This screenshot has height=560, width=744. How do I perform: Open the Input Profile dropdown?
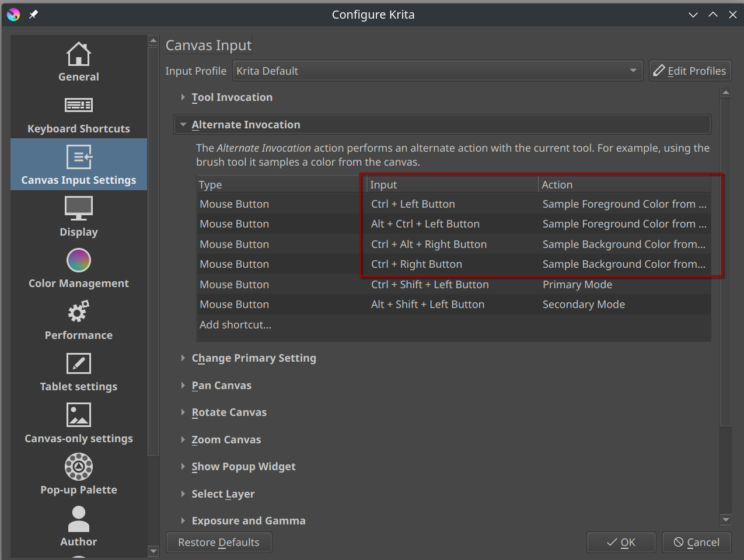(x=437, y=71)
